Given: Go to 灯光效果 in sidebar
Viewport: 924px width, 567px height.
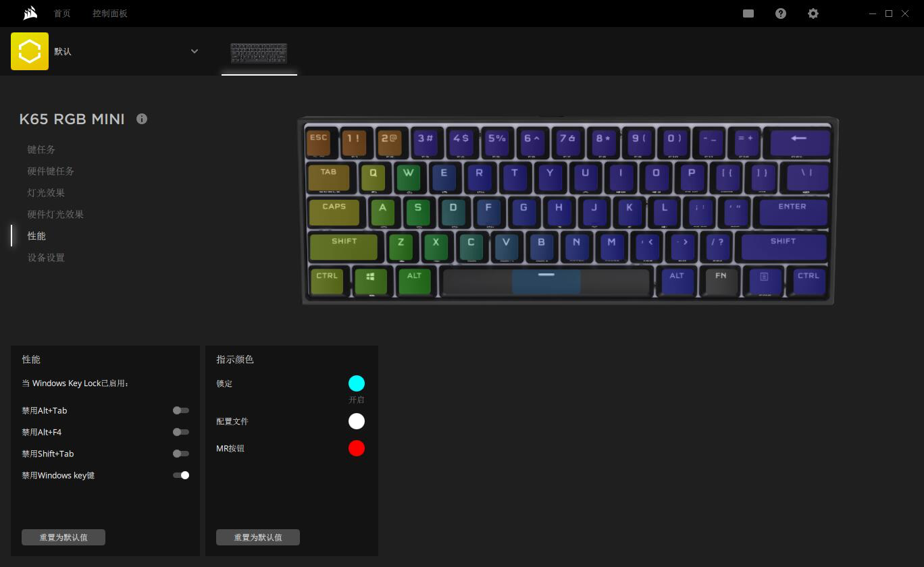Looking at the screenshot, I should click(x=46, y=192).
